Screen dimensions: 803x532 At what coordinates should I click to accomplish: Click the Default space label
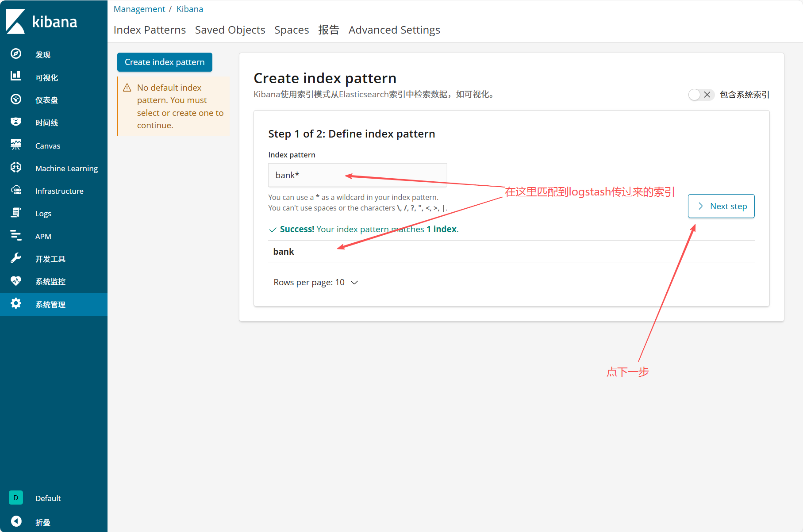point(48,498)
